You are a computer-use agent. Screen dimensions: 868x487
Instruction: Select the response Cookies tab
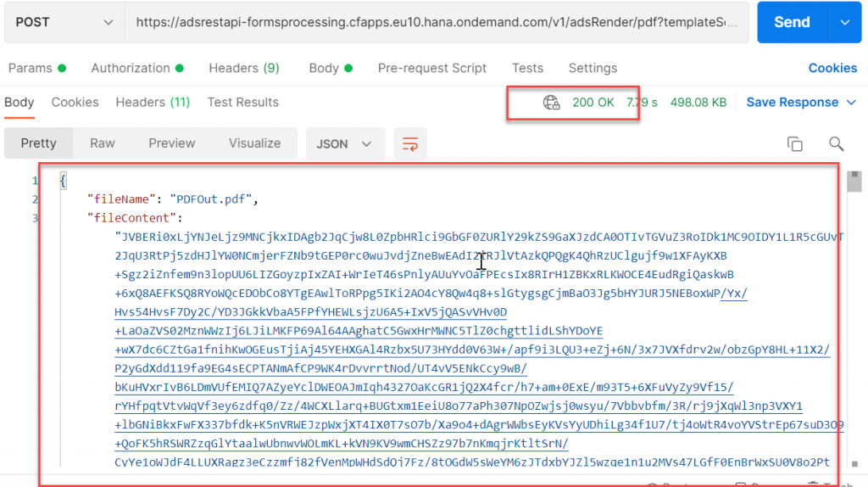click(75, 103)
